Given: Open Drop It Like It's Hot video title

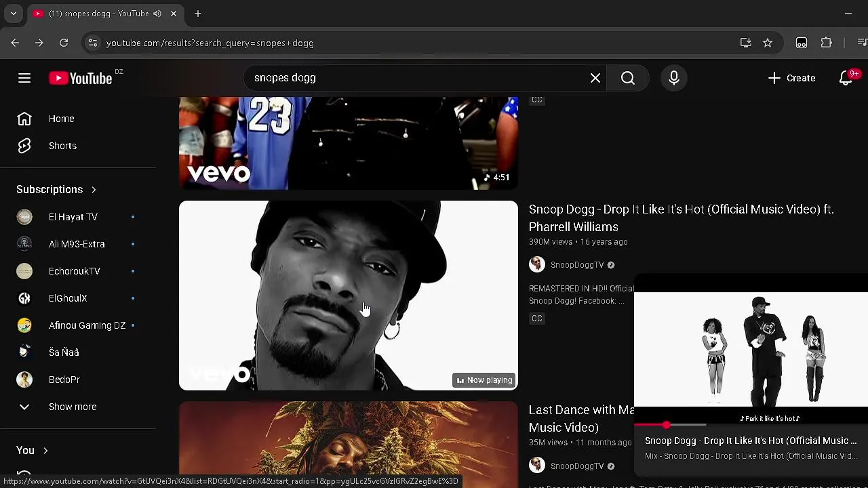Looking at the screenshot, I should pos(682,218).
